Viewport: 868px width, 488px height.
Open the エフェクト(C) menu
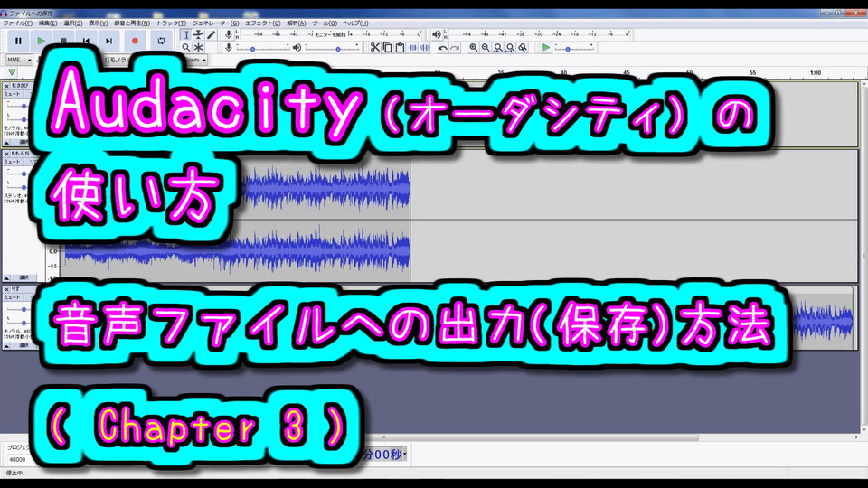click(262, 23)
